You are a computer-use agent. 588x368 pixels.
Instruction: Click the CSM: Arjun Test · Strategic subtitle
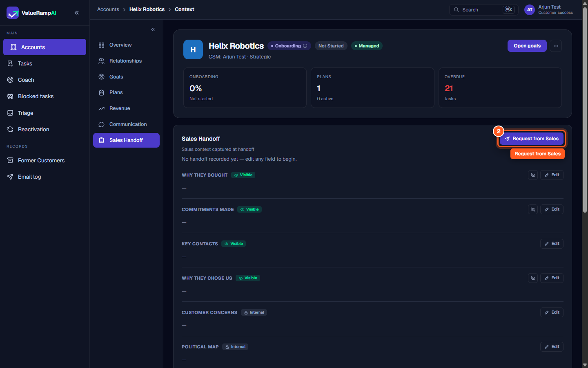(240, 57)
